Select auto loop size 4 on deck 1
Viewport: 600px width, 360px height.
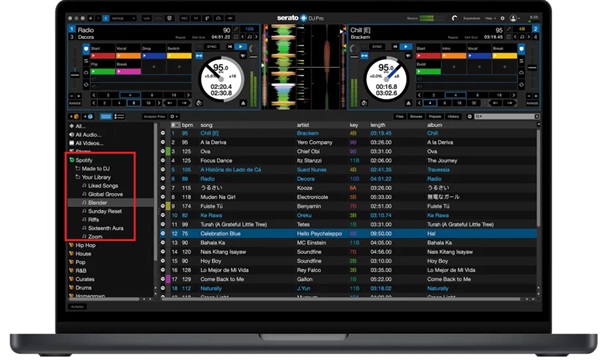[x=130, y=95]
